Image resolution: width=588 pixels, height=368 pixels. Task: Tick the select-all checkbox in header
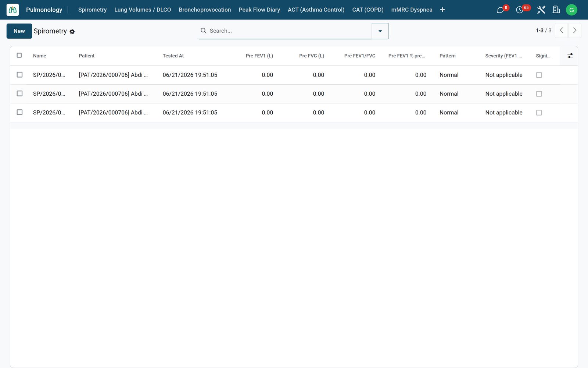tap(19, 55)
